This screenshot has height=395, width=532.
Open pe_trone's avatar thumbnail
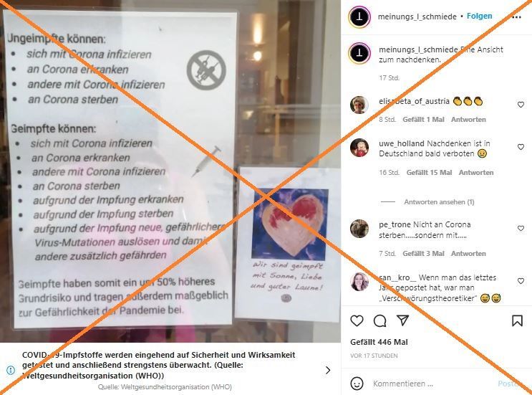pos(359,229)
